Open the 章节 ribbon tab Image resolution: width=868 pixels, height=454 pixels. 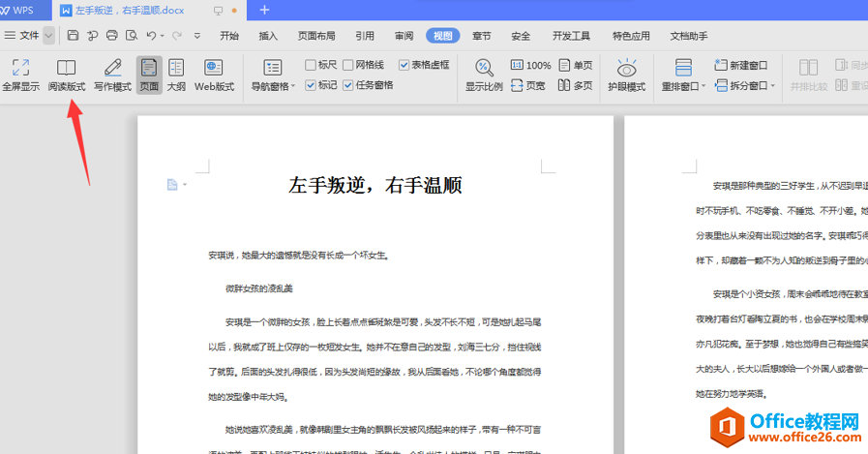click(482, 36)
